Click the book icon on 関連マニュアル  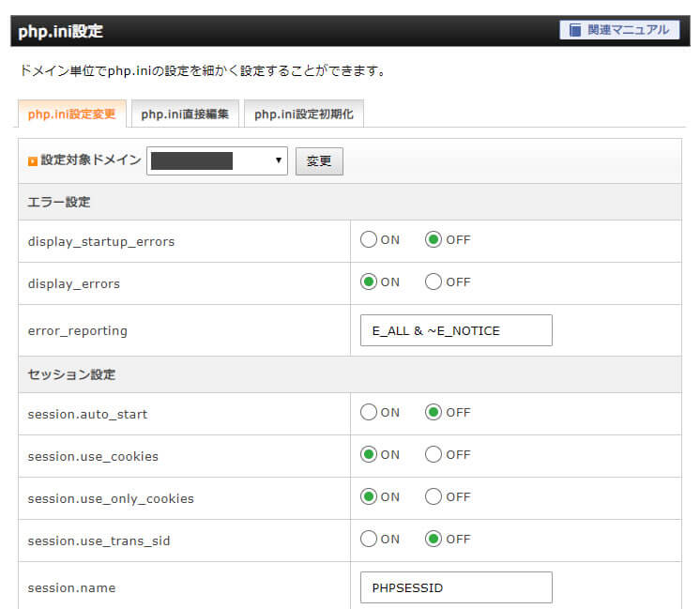(x=575, y=30)
